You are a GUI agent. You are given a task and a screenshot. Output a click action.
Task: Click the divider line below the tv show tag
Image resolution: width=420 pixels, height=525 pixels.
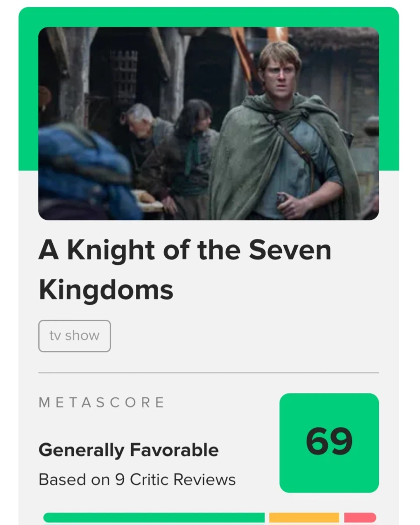208,373
